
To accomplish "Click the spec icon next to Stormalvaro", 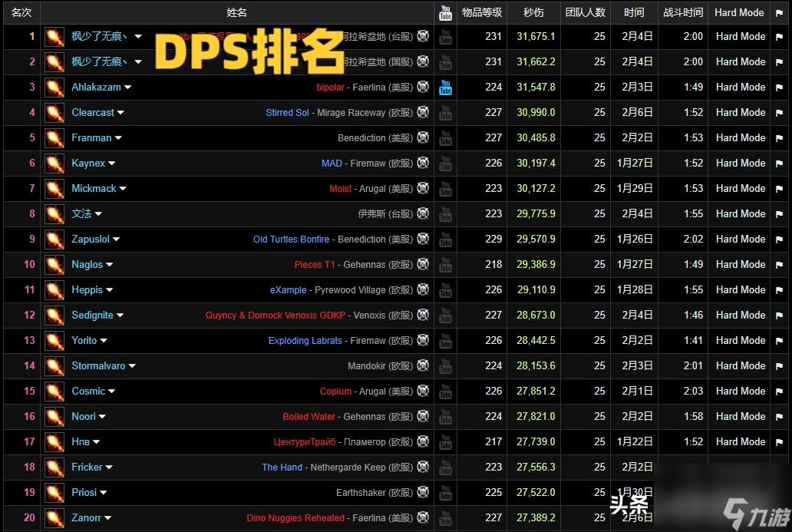I will click(x=54, y=366).
